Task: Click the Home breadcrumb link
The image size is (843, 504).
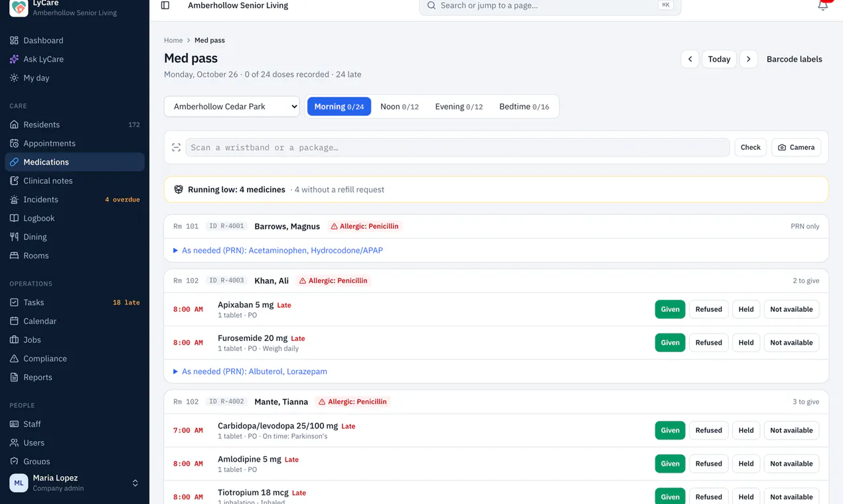Action: (x=173, y=40)
